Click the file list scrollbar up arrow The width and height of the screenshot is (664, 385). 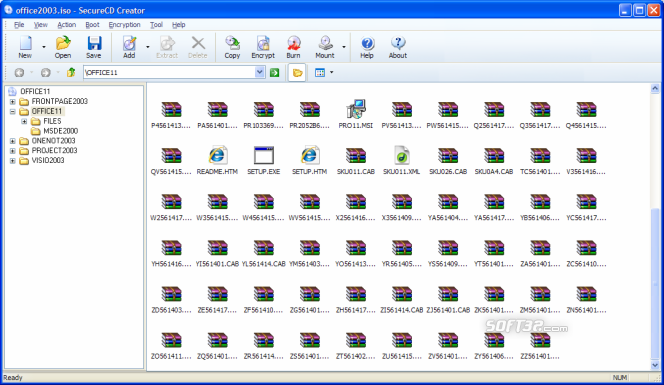[x=655, y=89]
